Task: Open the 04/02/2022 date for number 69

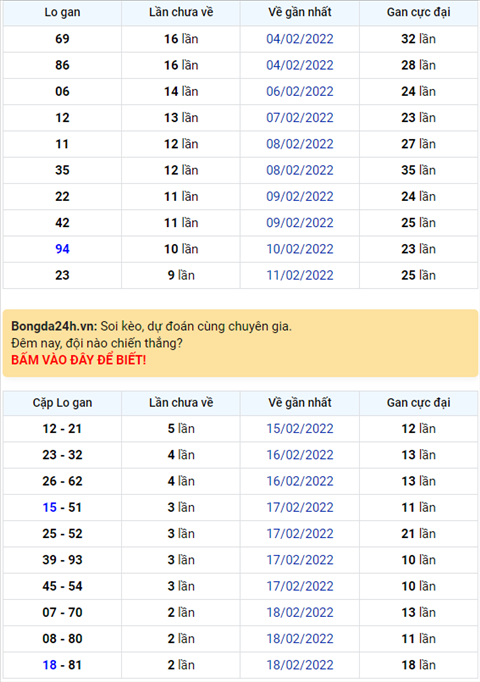Action: click(x=300, y=39)
